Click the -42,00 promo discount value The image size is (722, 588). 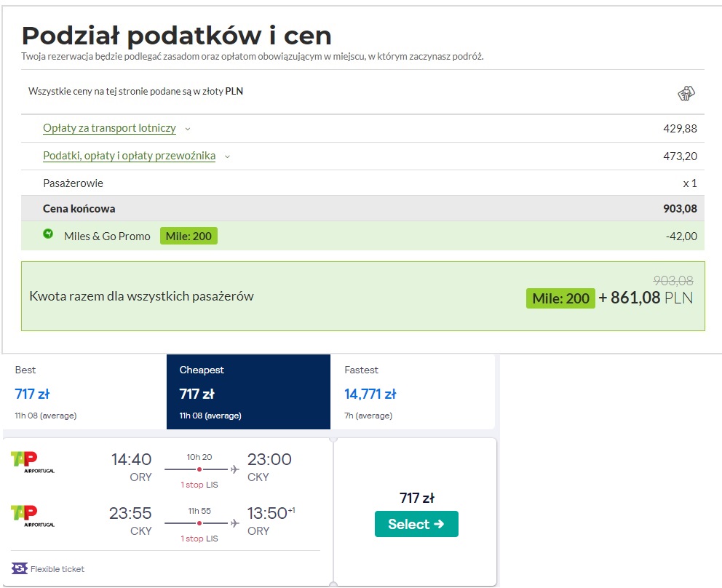[x=681, y=237]
